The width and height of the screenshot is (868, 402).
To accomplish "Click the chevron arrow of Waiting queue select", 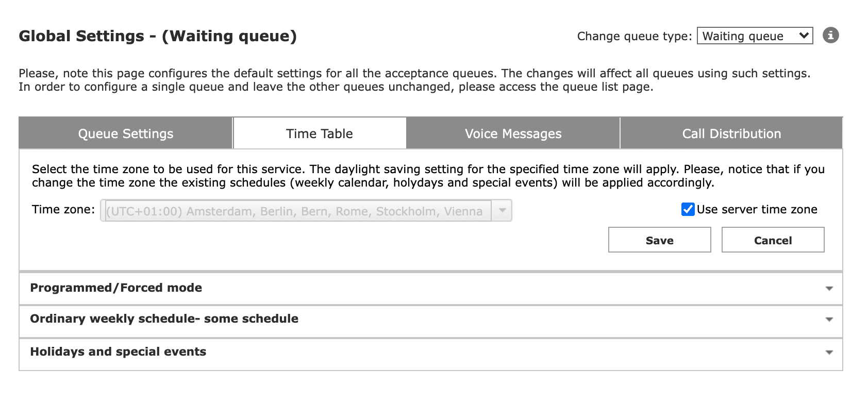I will (x=803, y=36).
